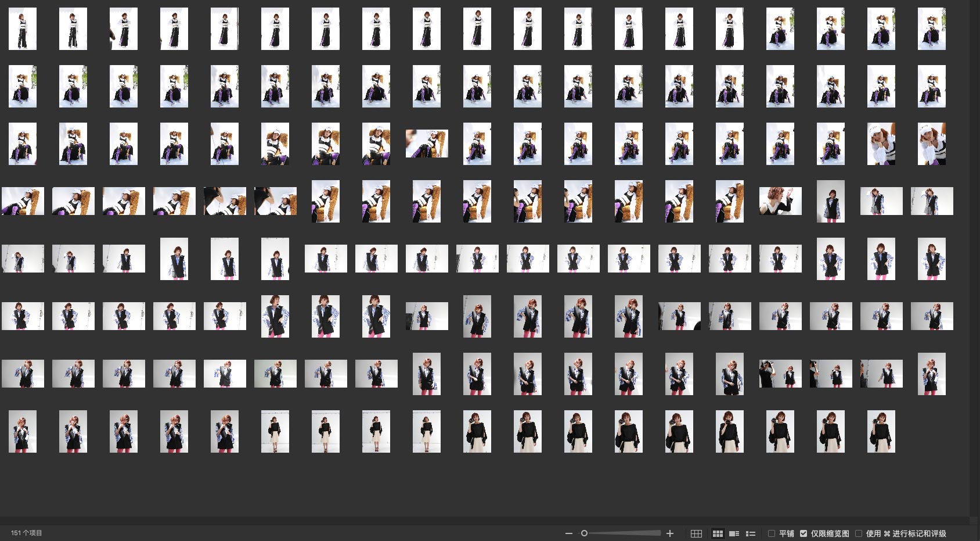Select the last close-up face thumbnail in third row
This screenshot has height=541, width=980.
[931, 144]
